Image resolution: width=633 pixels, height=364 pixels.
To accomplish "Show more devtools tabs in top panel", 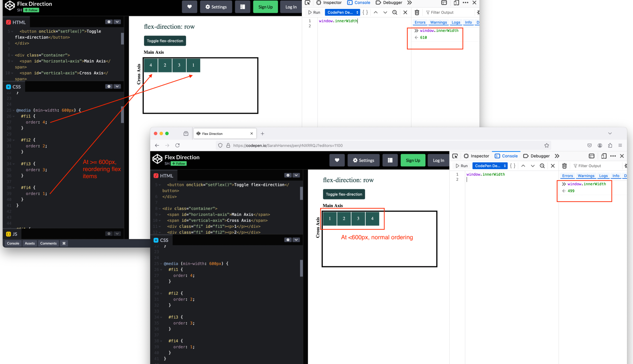I will [409, 3].
